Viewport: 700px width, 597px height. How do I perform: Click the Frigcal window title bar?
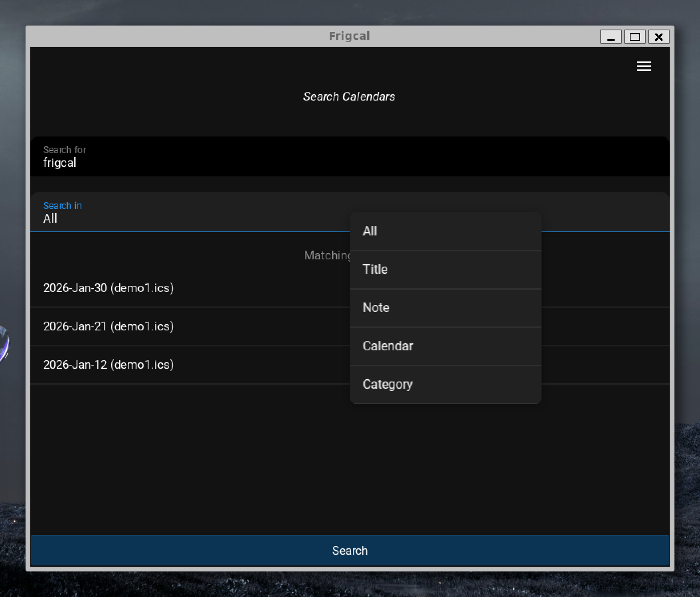349,36
